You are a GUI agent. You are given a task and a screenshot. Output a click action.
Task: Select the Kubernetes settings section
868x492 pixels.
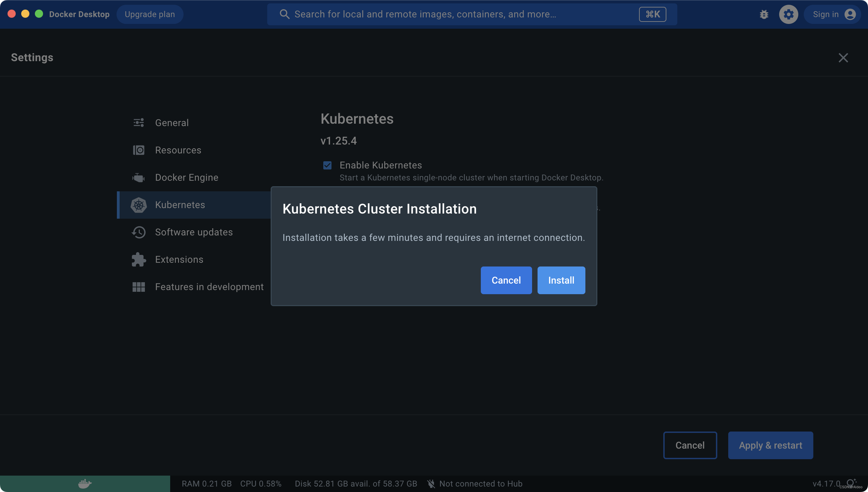(194, 205)
